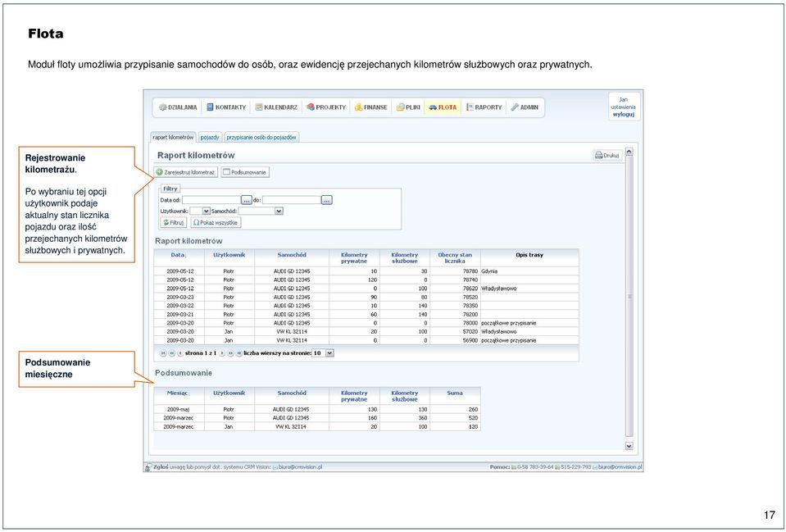Open date picker for Data od
The width and height of the screenshot is (786, 532).
(x=247, y=200)
